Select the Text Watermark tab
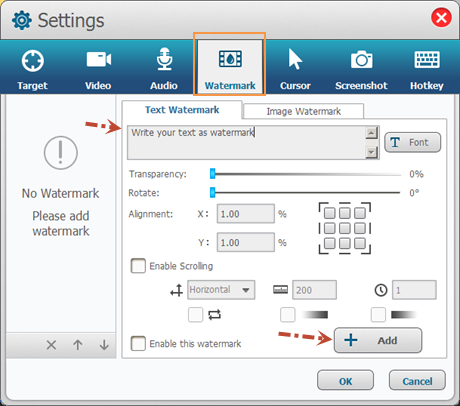This screenshot has width=460, height=406. [x=182, y=110]
